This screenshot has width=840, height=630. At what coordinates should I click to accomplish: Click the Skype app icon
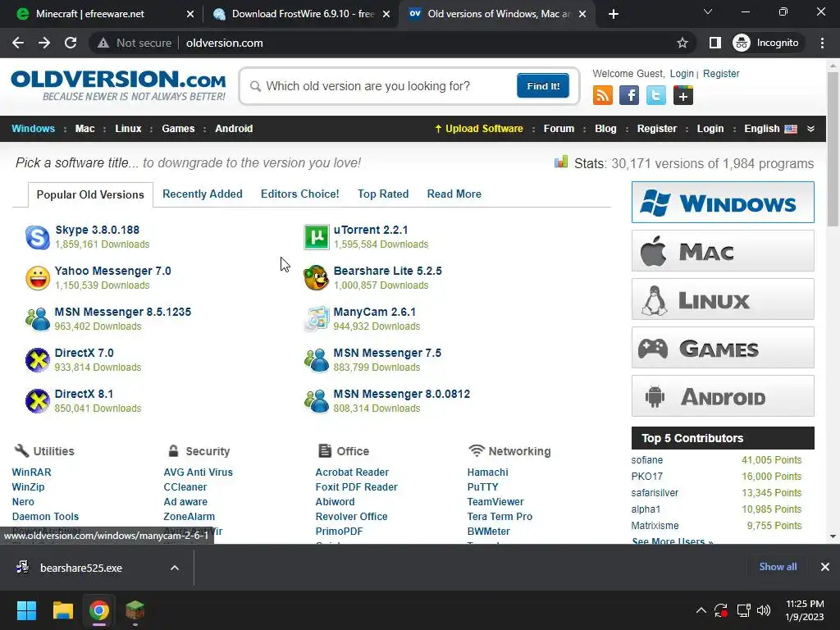tap(38, 237)
